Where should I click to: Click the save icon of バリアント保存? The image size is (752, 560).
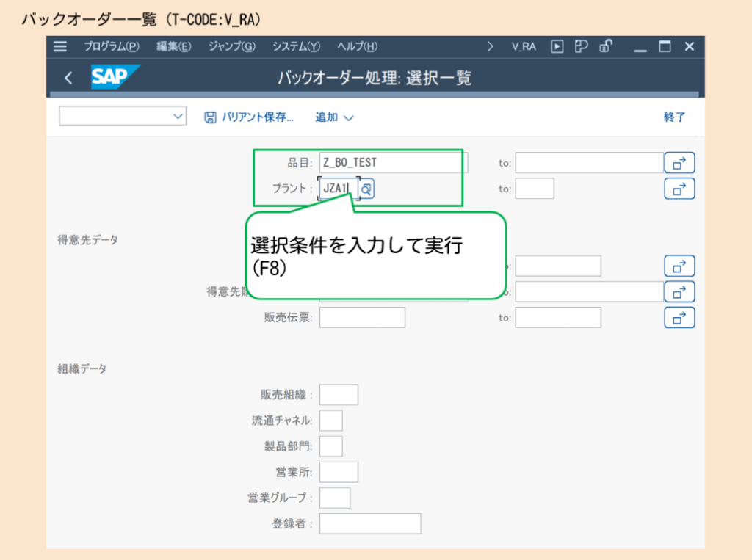(x=210, y=117)
